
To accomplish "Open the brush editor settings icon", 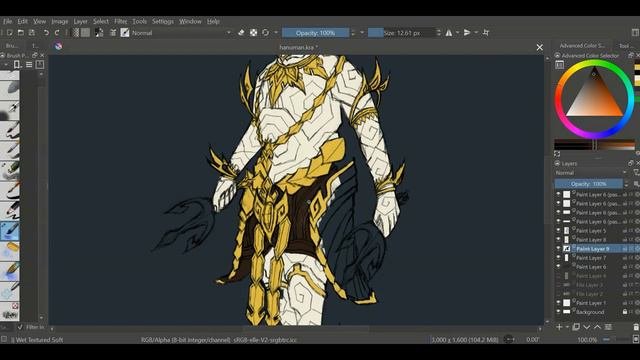I will (x=113, y=33).
